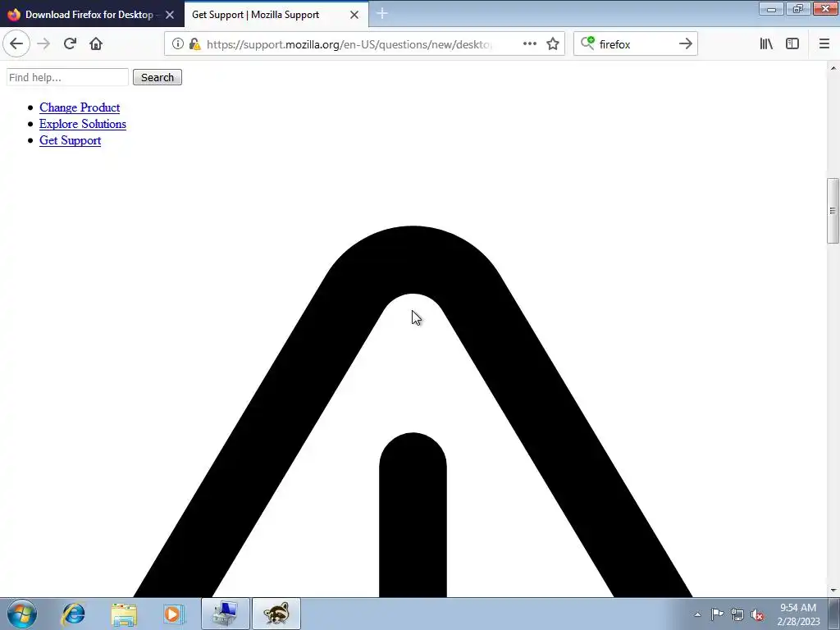Click the Show desktop button
Screen dimensions: 840x630
(x=834, y=614)
